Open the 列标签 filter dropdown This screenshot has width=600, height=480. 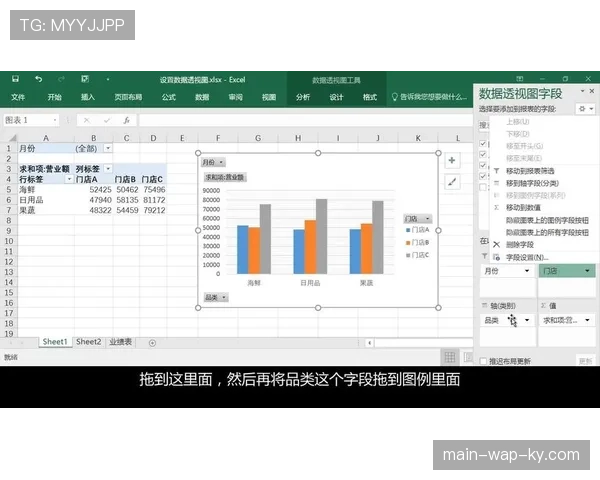coord(108,168)
